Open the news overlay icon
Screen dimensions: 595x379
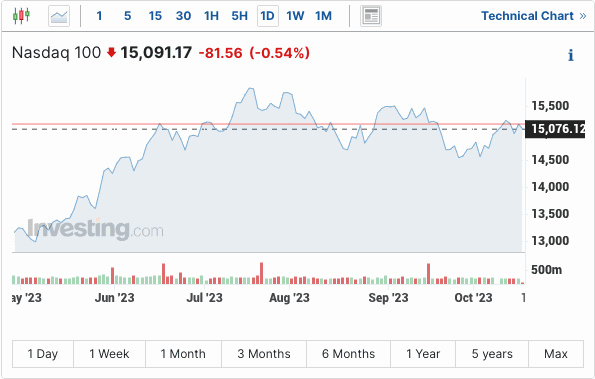[x=371, y=16]
